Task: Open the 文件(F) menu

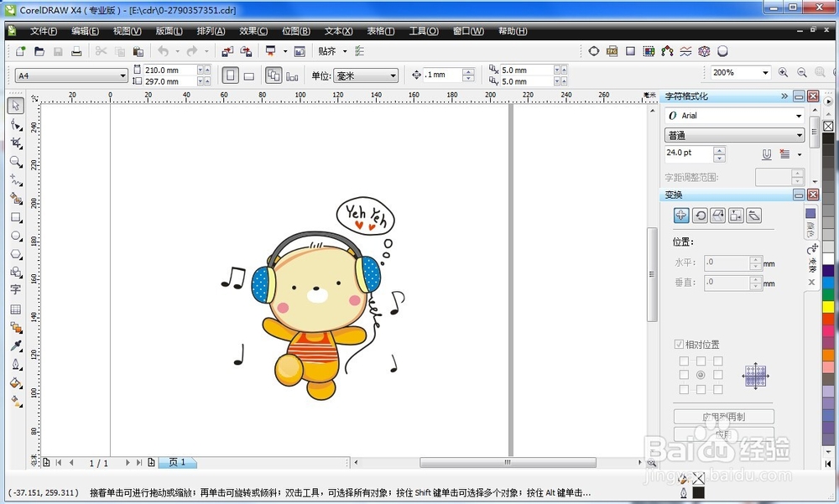Action: (44, 31)
